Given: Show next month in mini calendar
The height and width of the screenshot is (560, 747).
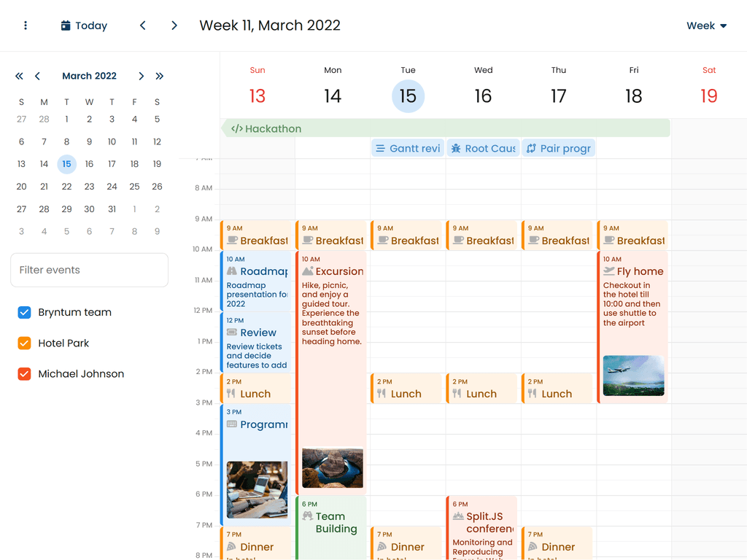Looking at the screenshot, I should (x=141, y=76).
